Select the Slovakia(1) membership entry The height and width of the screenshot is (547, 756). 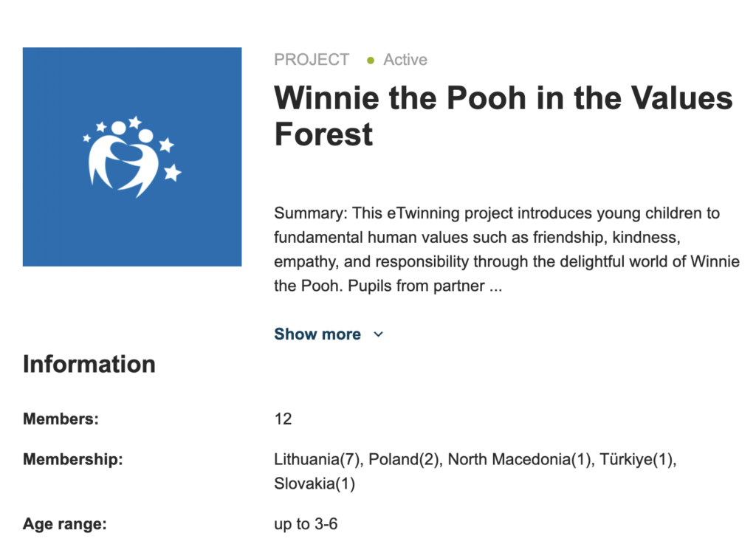point(315,484)
